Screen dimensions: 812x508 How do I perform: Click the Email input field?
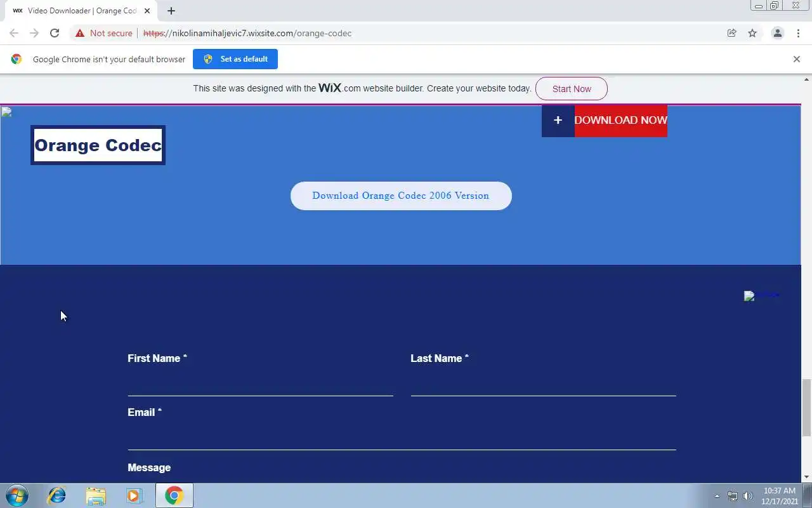pyautogui.click(x=402, y=438)
